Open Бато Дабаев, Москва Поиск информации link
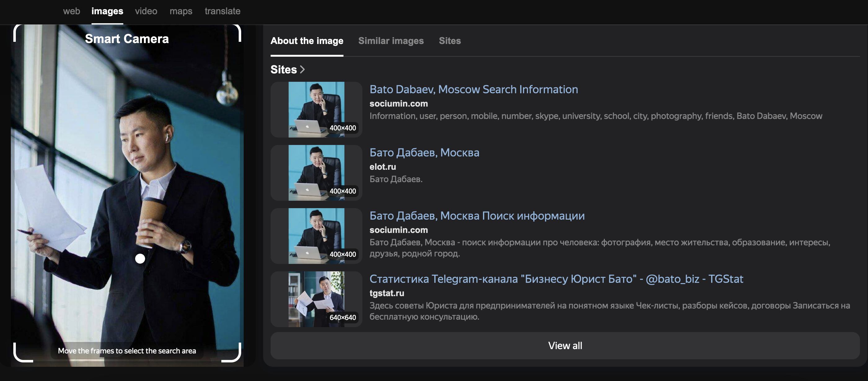 [477, 216]
